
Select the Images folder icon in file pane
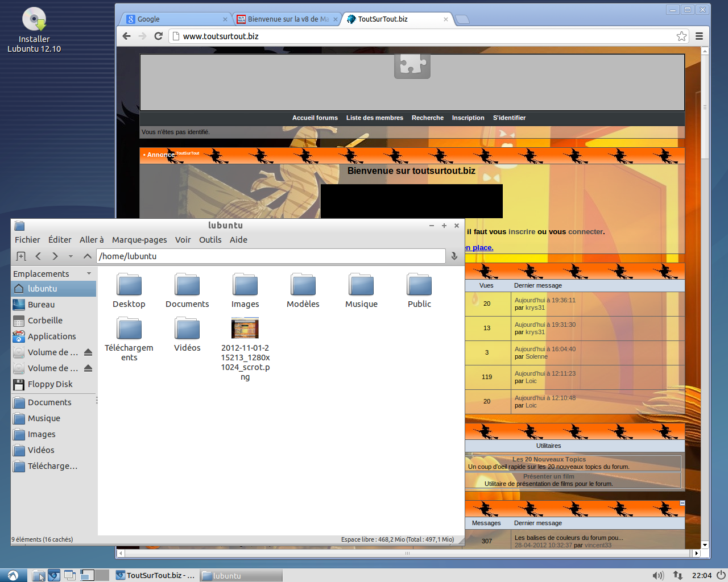pyautogui.click(x=245, y=284)
